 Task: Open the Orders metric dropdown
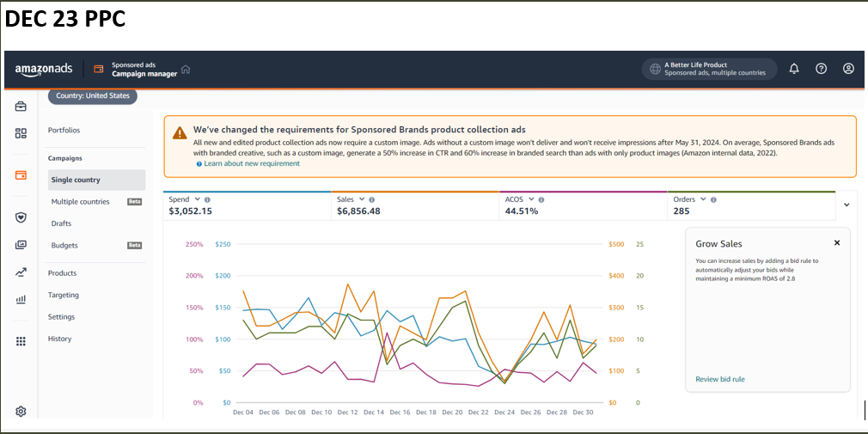[703, 199]
